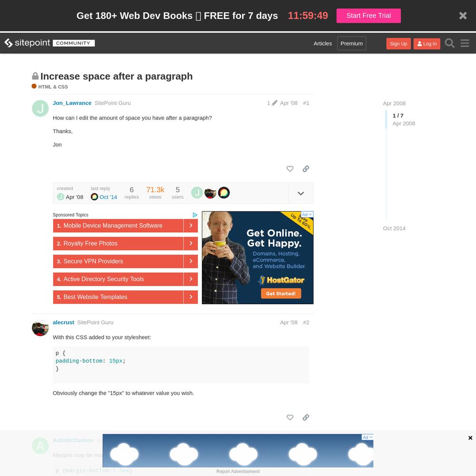This screenshot has width=476, height=476.
Task: Open the Premium nav link
Action: [352, 43]
